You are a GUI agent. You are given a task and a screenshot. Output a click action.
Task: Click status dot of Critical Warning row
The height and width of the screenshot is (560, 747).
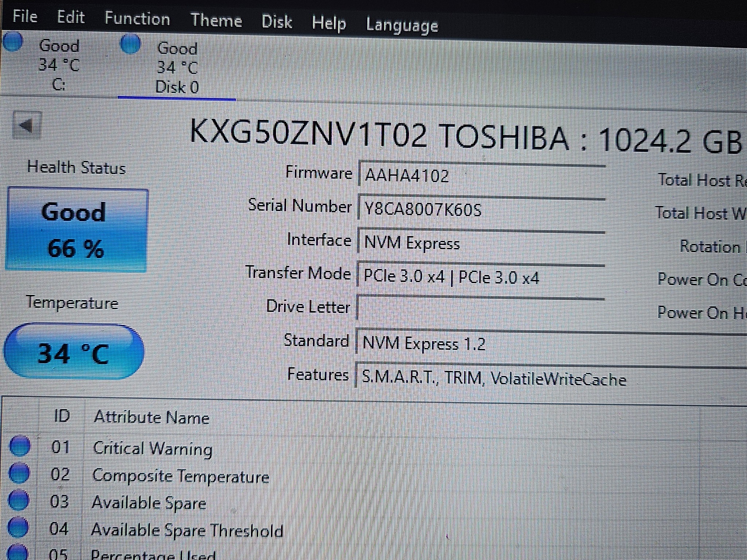pos(19,446)
